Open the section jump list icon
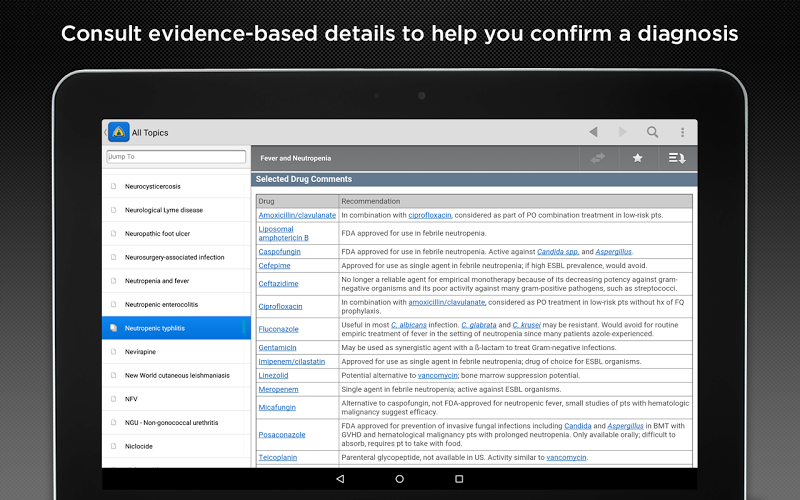 (677, 158)
